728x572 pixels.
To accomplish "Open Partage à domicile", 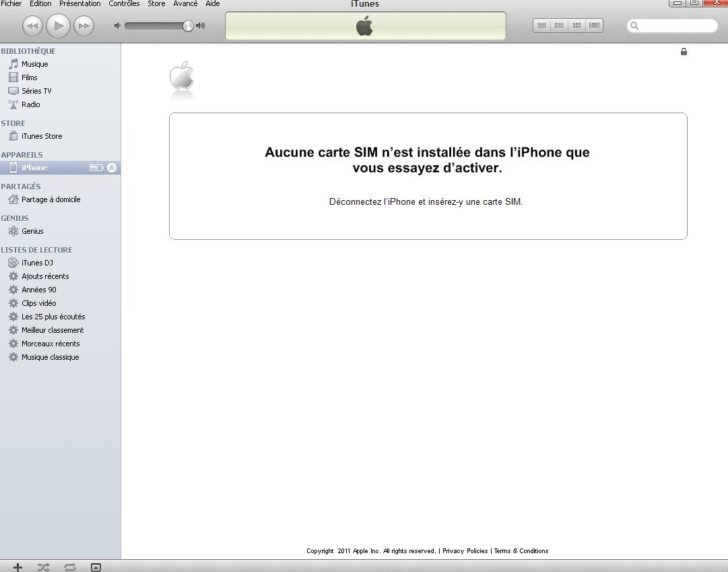I will [x=61, y=199].
